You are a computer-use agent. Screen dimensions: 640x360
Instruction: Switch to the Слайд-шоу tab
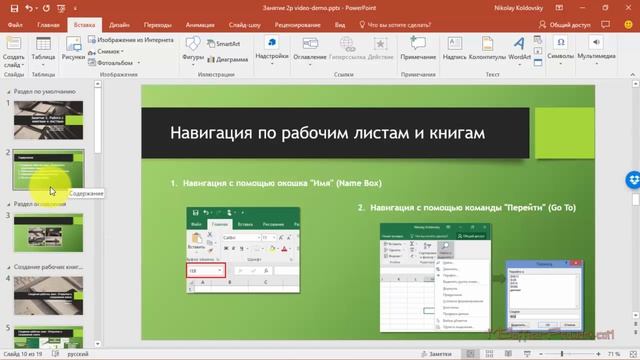point(244,25)
